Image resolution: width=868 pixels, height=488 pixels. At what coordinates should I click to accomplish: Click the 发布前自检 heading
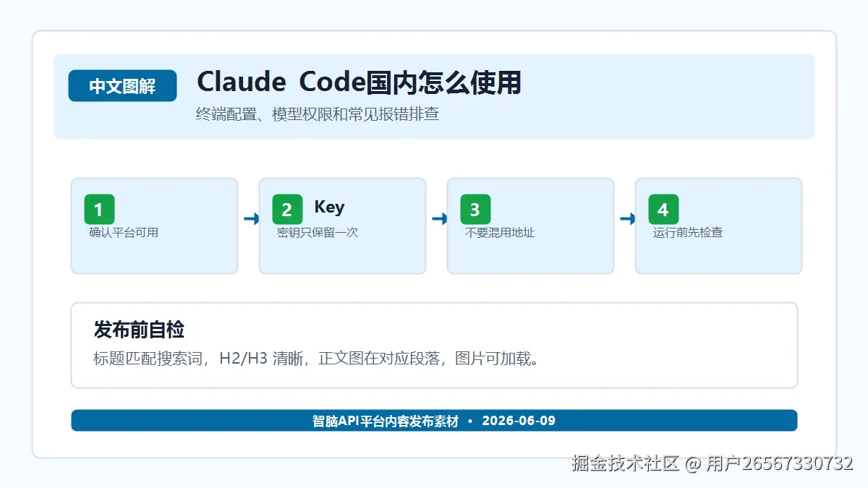pyautogui.click(x=139, y=330)
